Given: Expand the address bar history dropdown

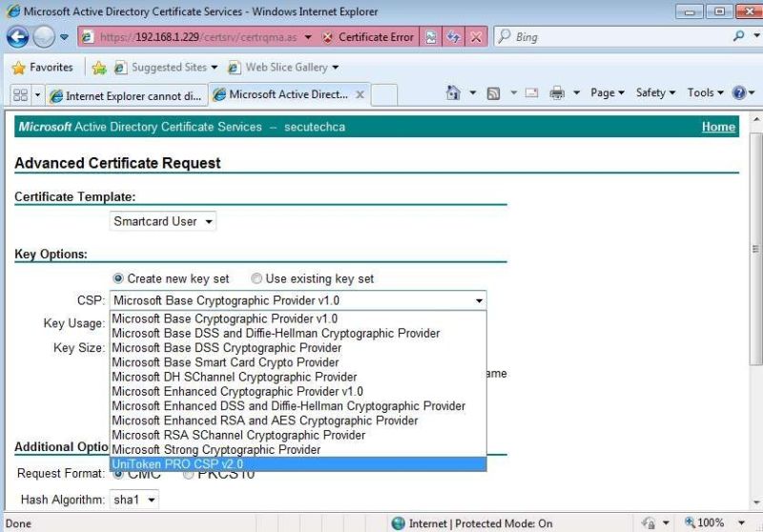Looking at the screenshot, I should (x=308, y=37).
